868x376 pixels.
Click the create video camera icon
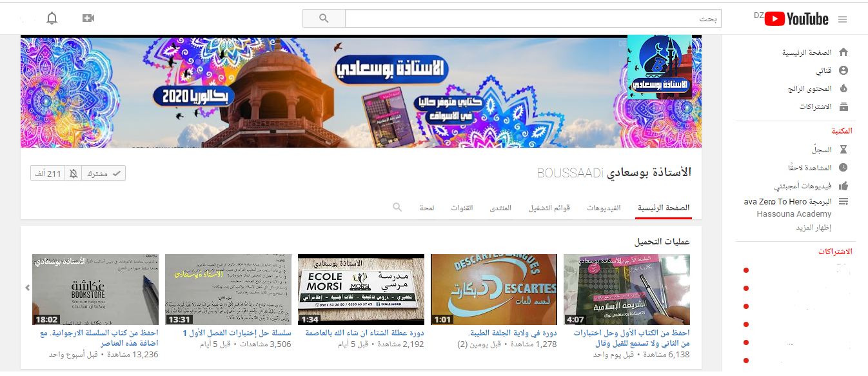click(88, 18)
